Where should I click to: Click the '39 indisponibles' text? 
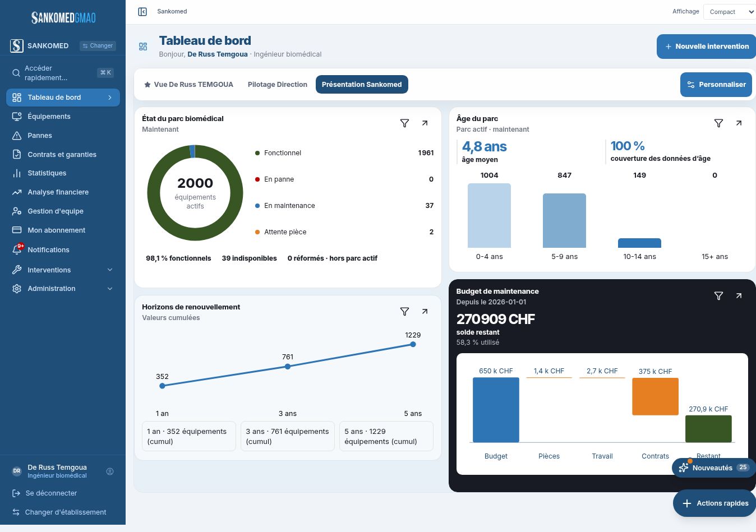(250, 258)
